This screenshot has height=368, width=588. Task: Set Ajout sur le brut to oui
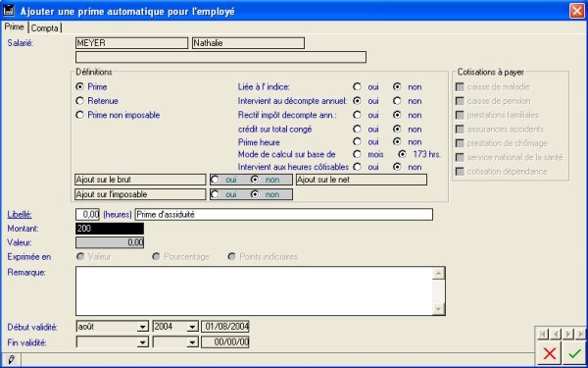click(x=215, y=180)
